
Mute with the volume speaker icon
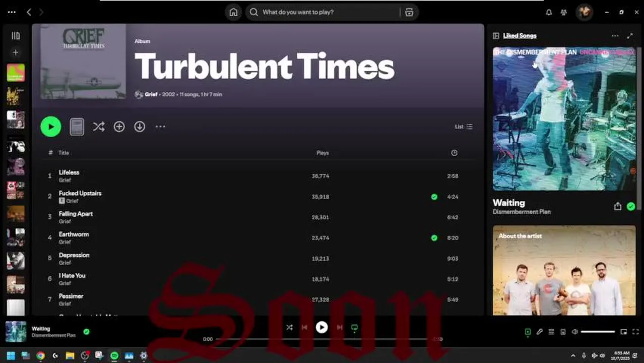(575, 332)
